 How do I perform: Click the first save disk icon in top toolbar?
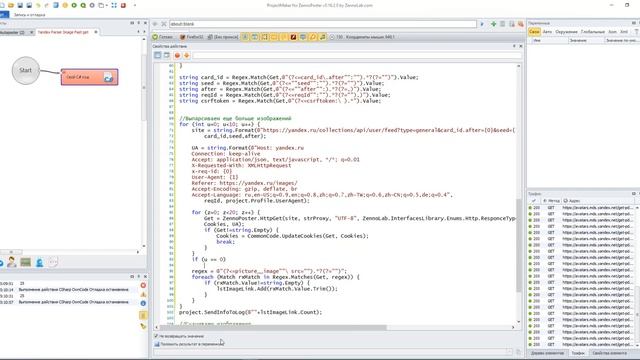[20, 5]
